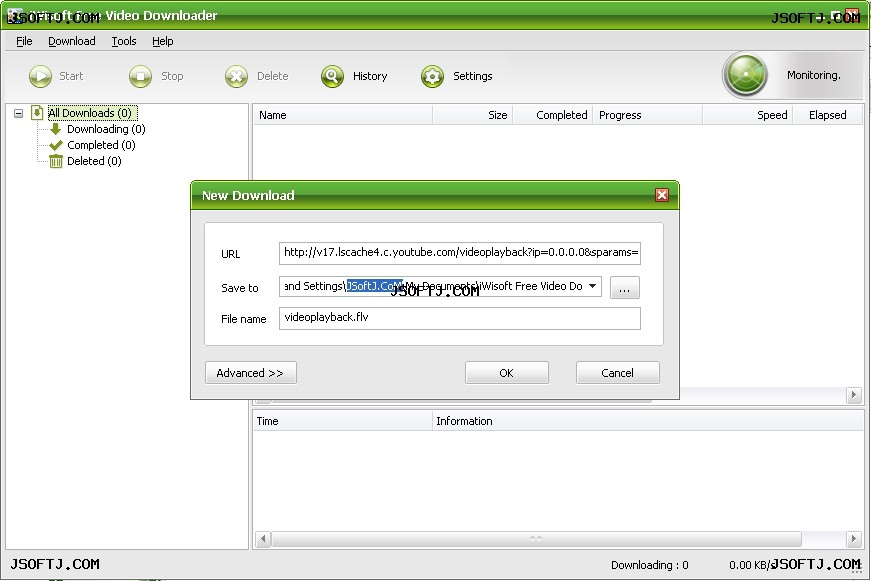Viewport: 871px width, 581px height.
Task: Click the Cancel button in dialog
Action: pos(618,373)
